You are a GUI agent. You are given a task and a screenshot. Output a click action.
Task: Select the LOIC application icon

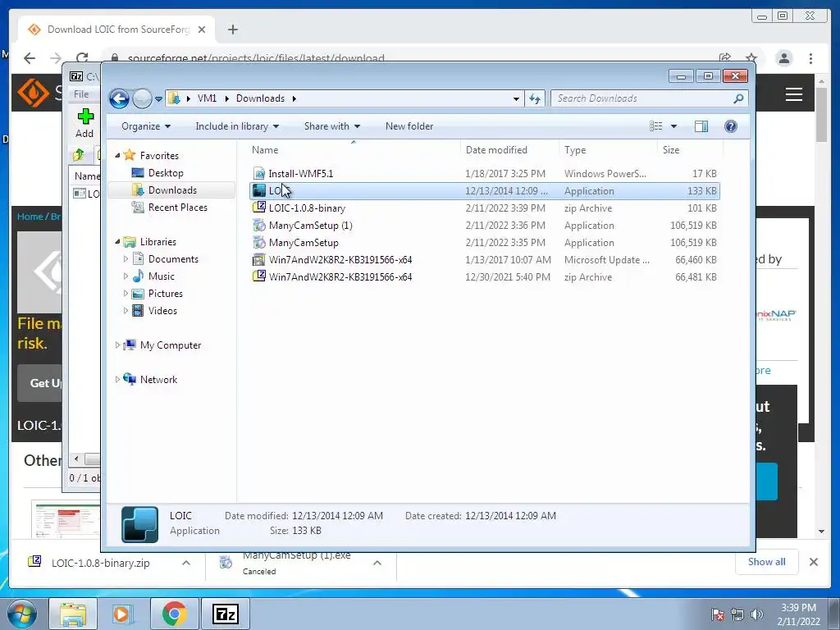[x=259, y=190]
